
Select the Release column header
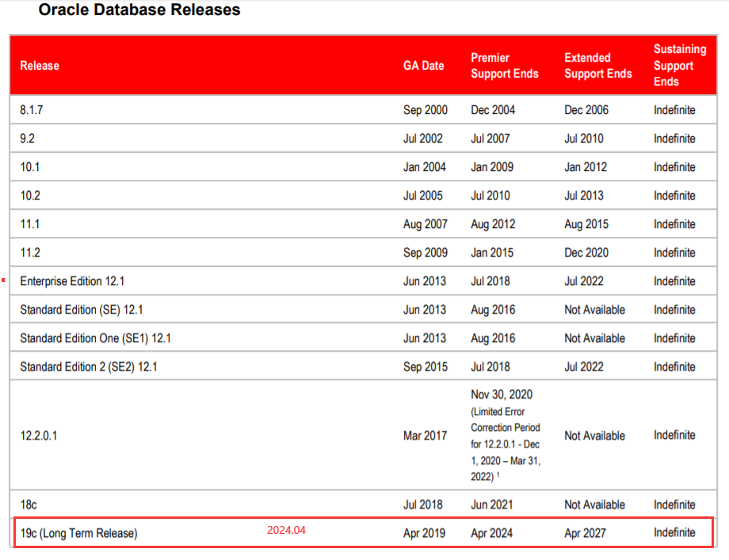pos(40,66)
